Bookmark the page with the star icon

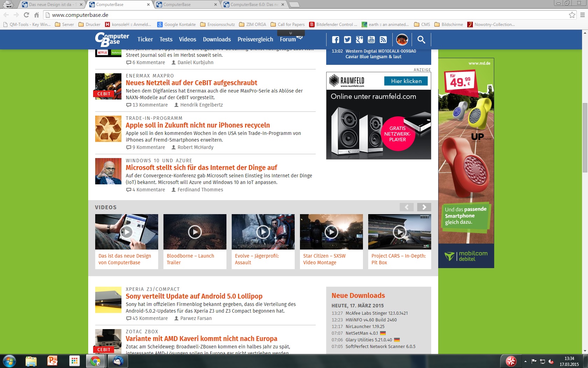pyautogui.click(x=572, y=15)
